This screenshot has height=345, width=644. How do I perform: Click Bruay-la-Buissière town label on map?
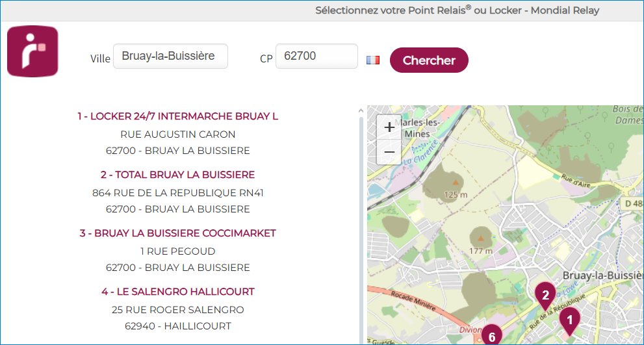point(603,275)
